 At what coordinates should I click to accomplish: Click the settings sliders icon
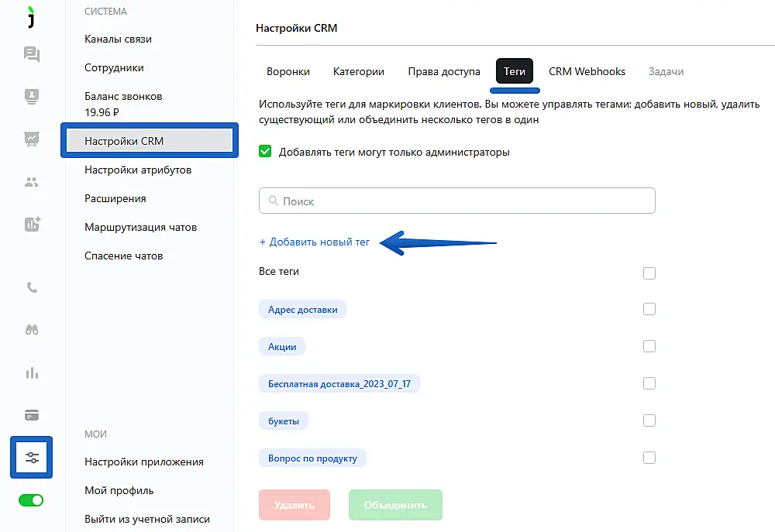32,458
